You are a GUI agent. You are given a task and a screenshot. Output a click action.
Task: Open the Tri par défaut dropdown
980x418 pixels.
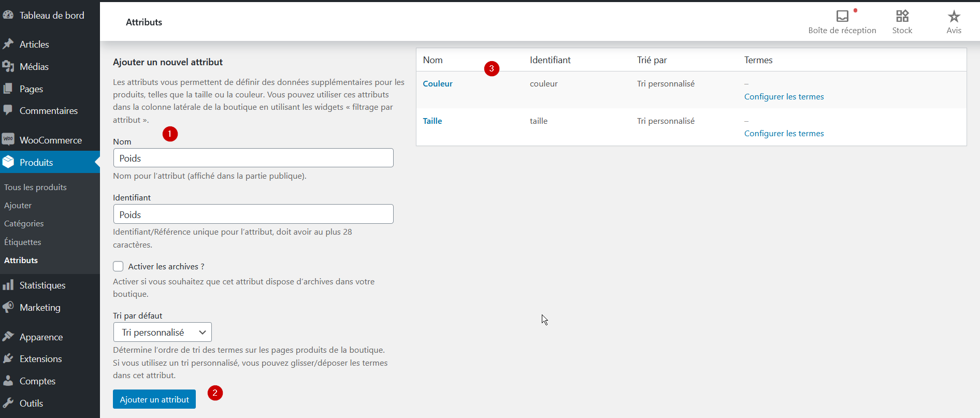click(x=163, y=332)
